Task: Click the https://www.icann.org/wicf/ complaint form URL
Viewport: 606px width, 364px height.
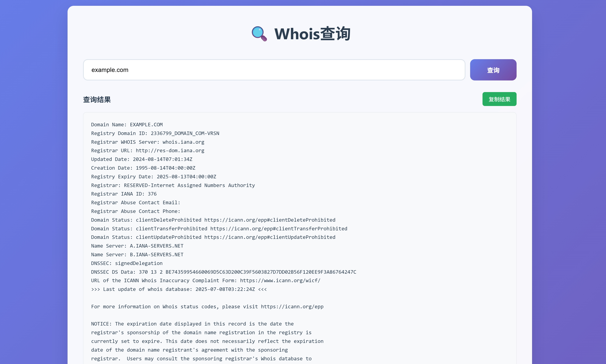Action: tap(280, 281)
